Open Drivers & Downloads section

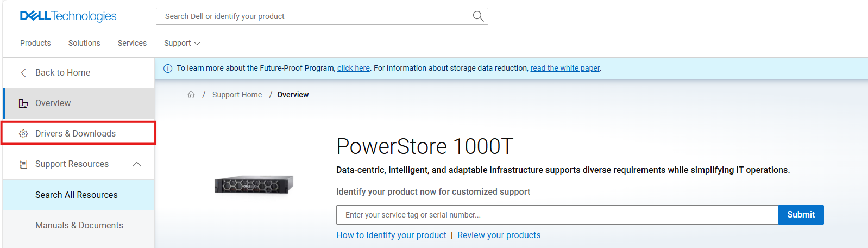pos(79,133)
